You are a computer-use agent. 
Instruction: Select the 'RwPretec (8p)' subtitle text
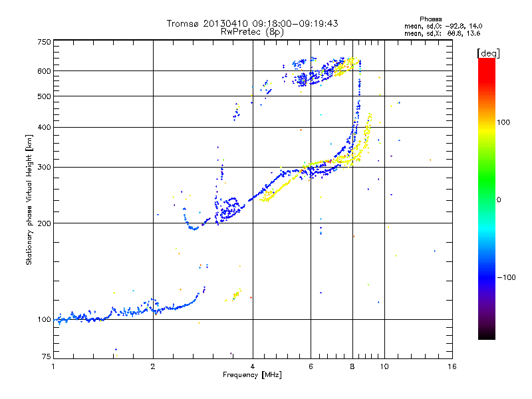[252, 32]
